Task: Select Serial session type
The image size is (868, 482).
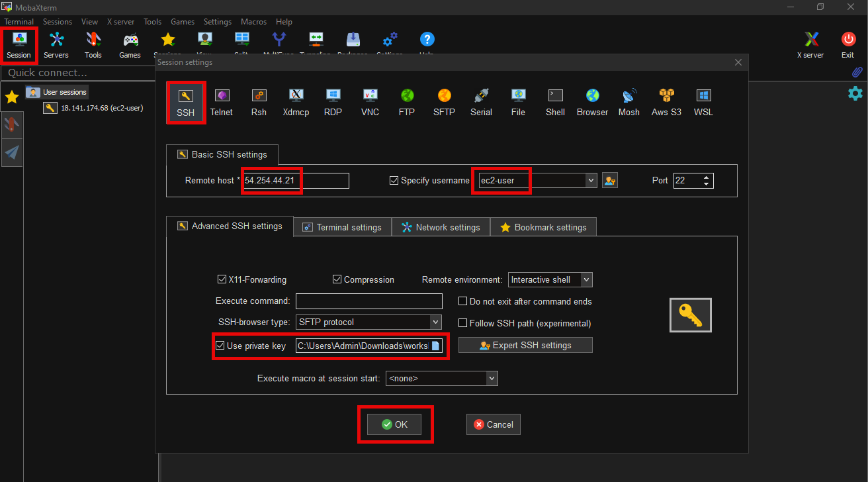Action: [x=481, y=103]
